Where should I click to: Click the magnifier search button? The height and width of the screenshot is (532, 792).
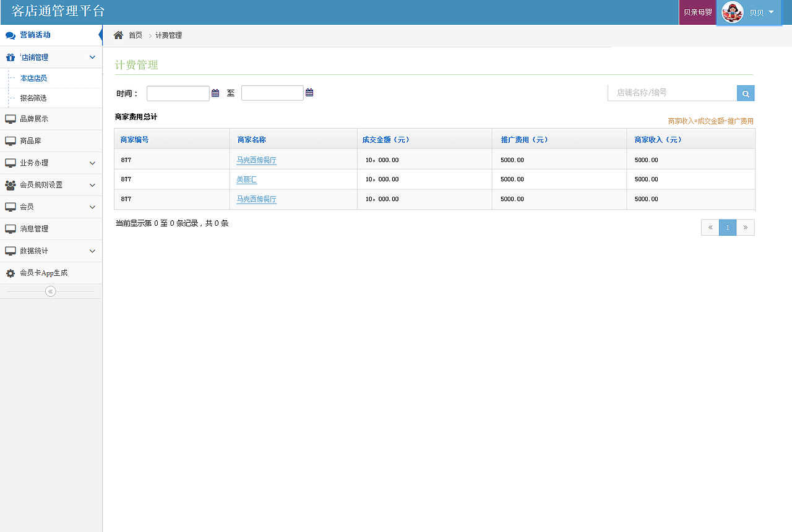click(x=746, y=93)
